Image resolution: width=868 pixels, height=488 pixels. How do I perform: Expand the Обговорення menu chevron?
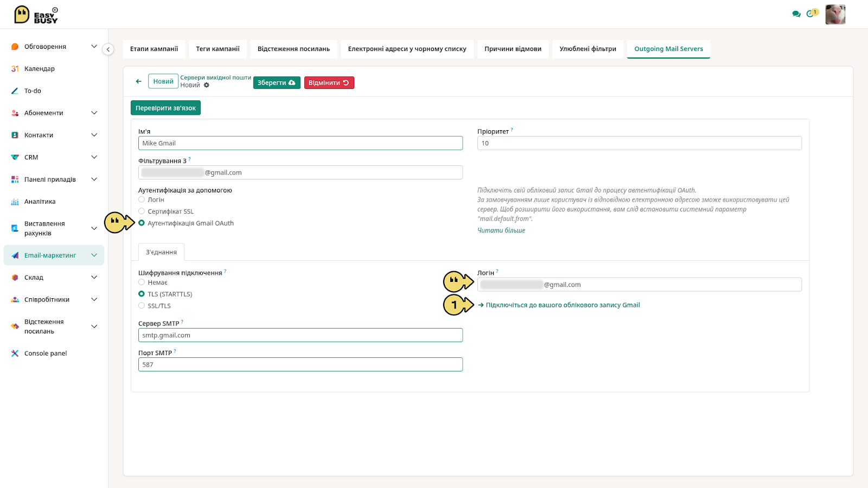94,47
